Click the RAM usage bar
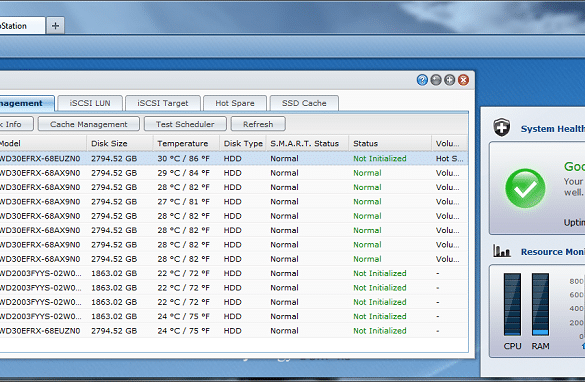The width and height of the screenshot is (585, 382). tap(540, 304)
